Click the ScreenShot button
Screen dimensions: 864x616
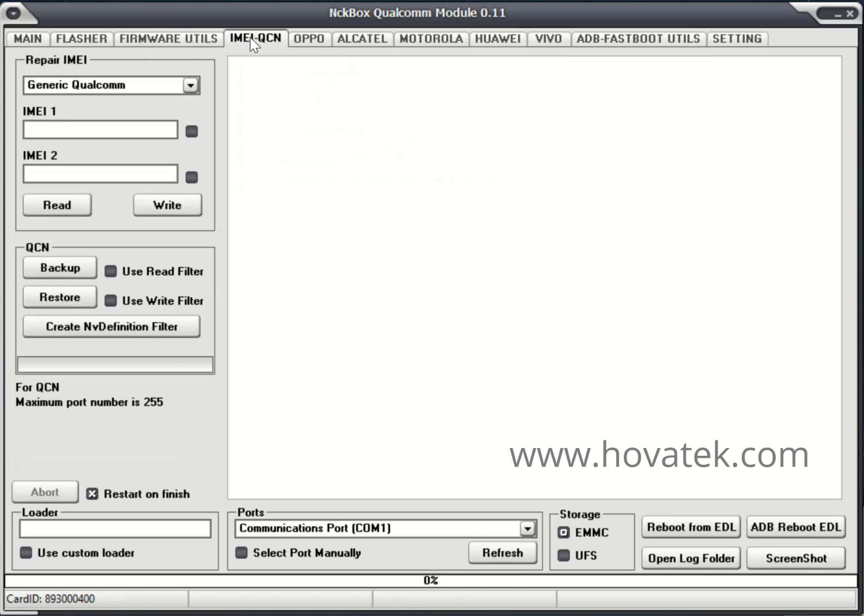[x=796, y=558]
